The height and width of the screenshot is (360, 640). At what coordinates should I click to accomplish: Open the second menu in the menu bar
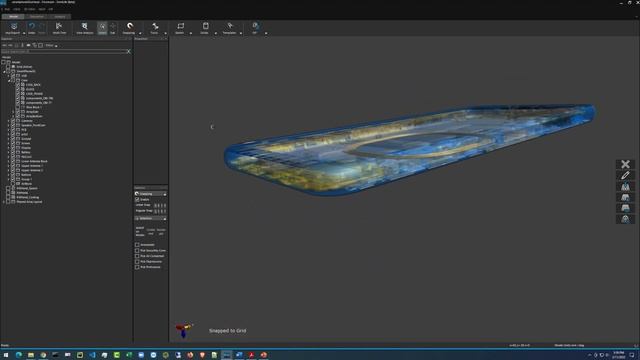pos(17,9)
